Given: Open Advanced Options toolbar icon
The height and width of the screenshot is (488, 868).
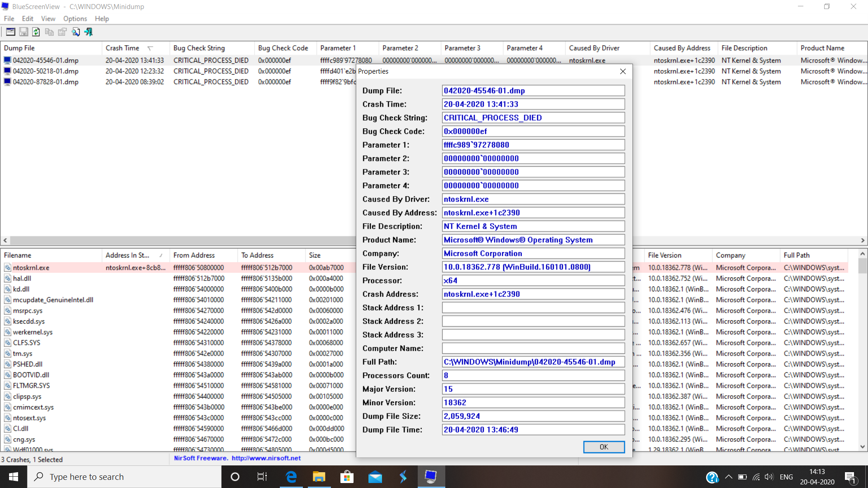Looking at the screenshot, I should (10, 32).
